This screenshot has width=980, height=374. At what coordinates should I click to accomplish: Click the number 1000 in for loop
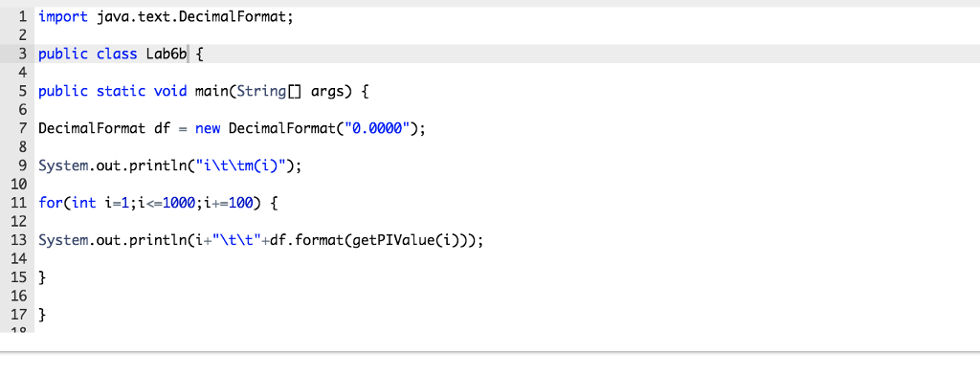pos(179,204)
